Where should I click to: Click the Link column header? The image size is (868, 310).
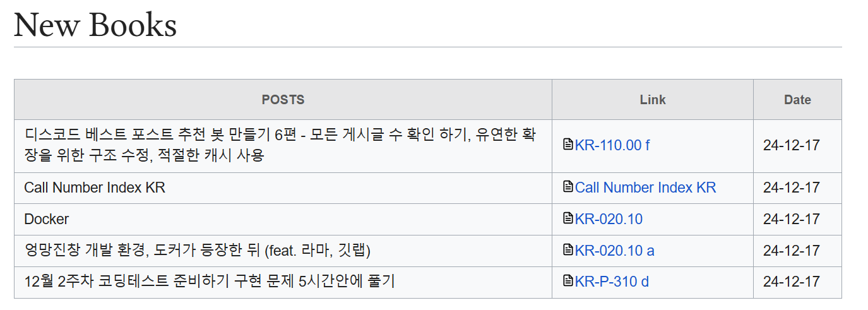pyautogui.click(x=653, y=100)
